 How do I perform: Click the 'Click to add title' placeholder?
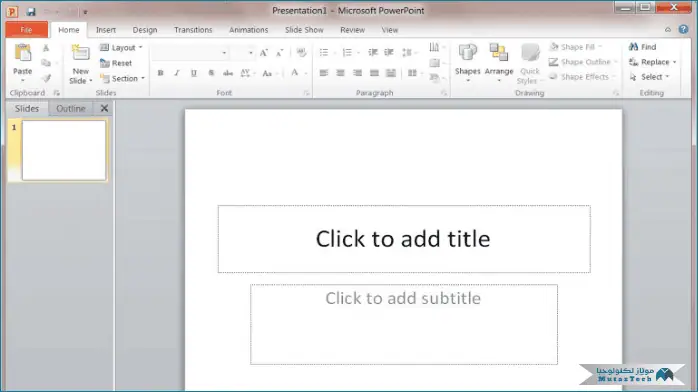404,239
